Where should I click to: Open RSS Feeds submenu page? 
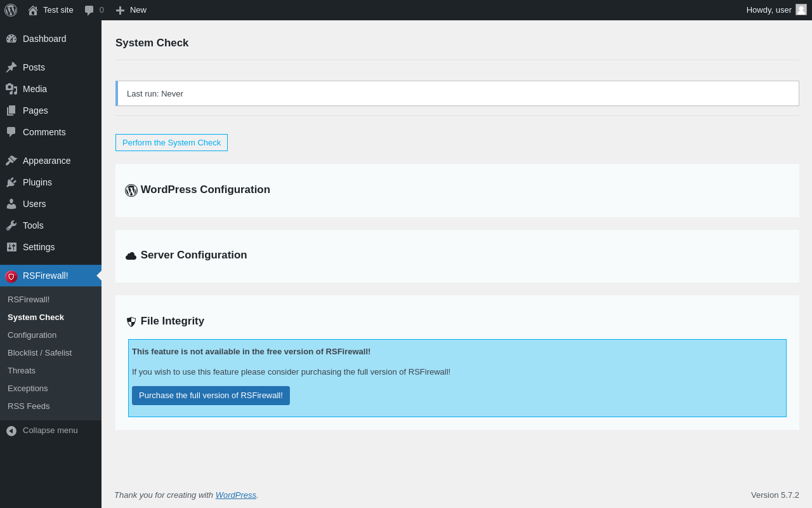[x=29, y=406]
